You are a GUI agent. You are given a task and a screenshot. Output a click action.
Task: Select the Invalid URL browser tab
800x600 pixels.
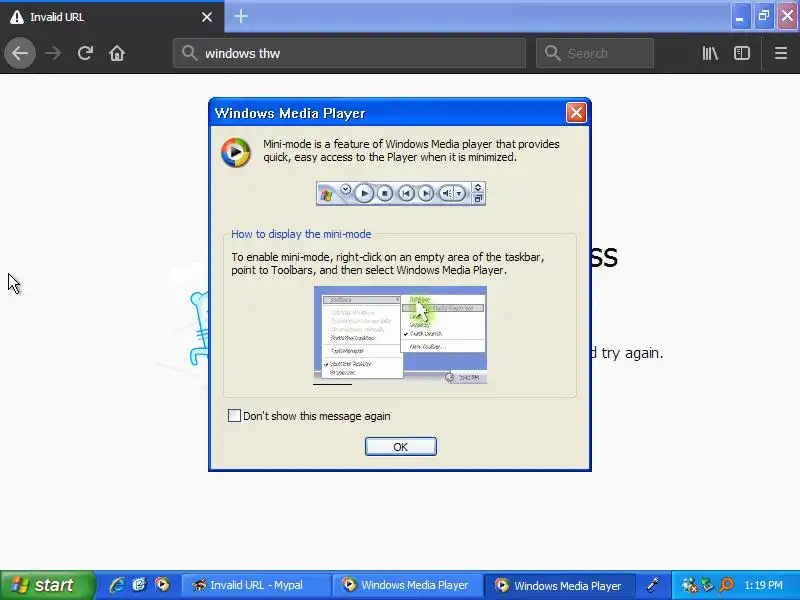coord(112,17)
